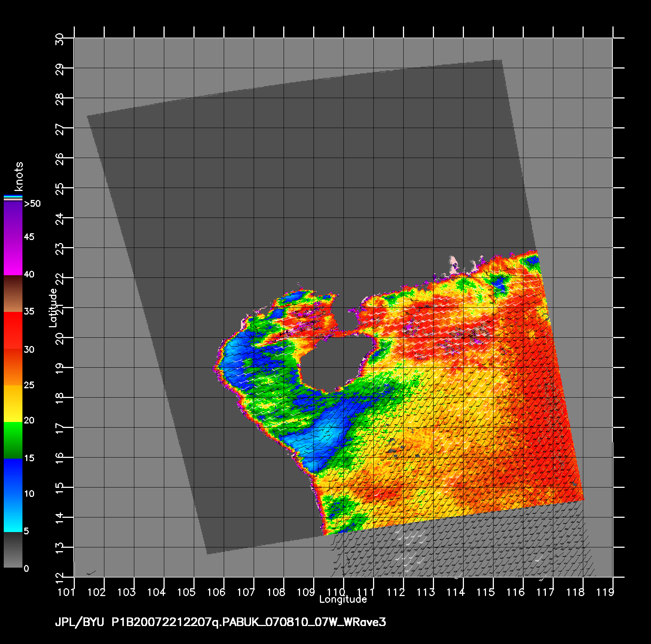The image size is (651, 644).
Task: Click longitude axis label '114'
Action: tap(456, 592)
